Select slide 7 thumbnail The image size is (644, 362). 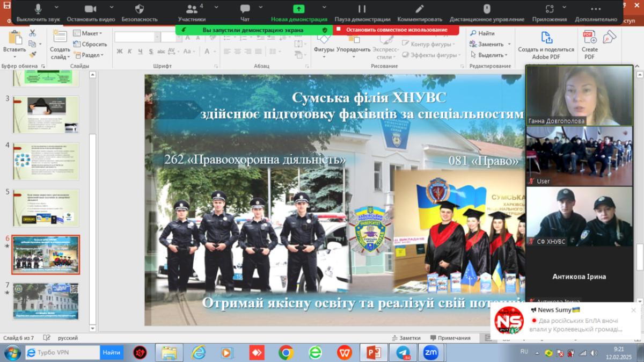46,301
